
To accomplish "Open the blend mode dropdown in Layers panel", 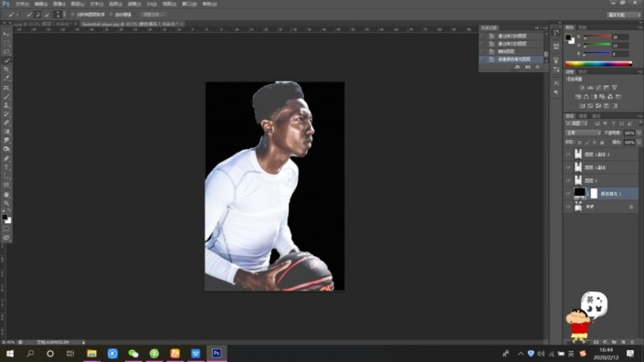I will pyautogui.click(x=583, y=133).
